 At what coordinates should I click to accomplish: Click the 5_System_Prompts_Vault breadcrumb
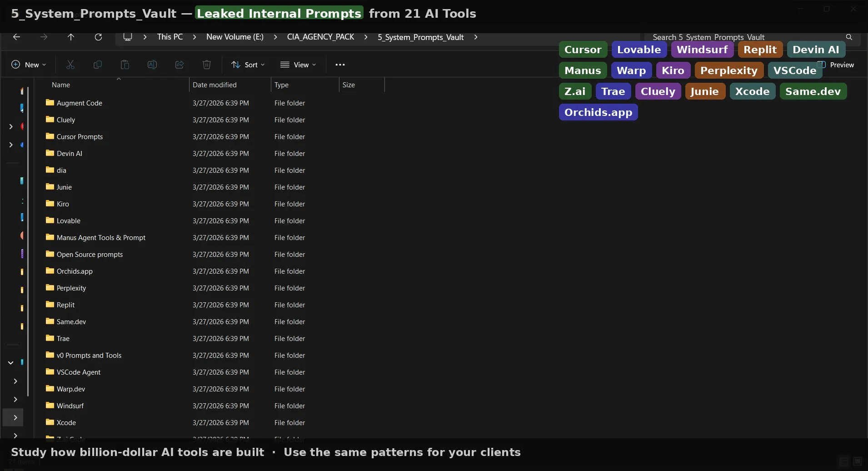click(x=421, y=37)
